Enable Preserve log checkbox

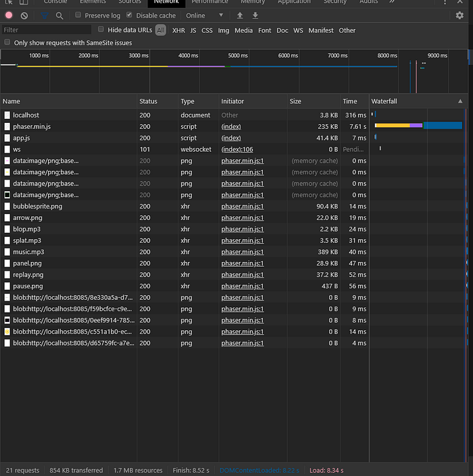[78, 15]
